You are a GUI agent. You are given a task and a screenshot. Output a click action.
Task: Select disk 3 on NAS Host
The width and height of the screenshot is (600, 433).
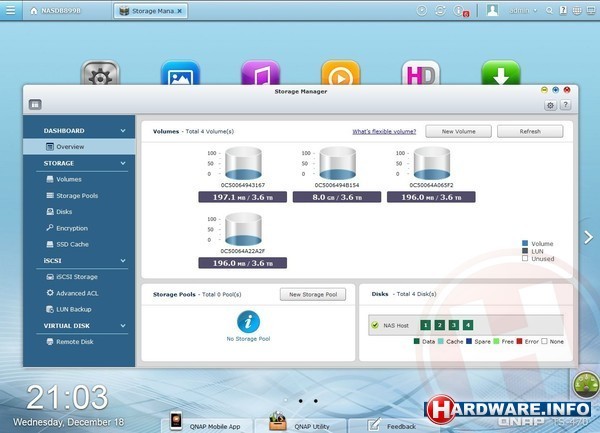coord(453,325)
